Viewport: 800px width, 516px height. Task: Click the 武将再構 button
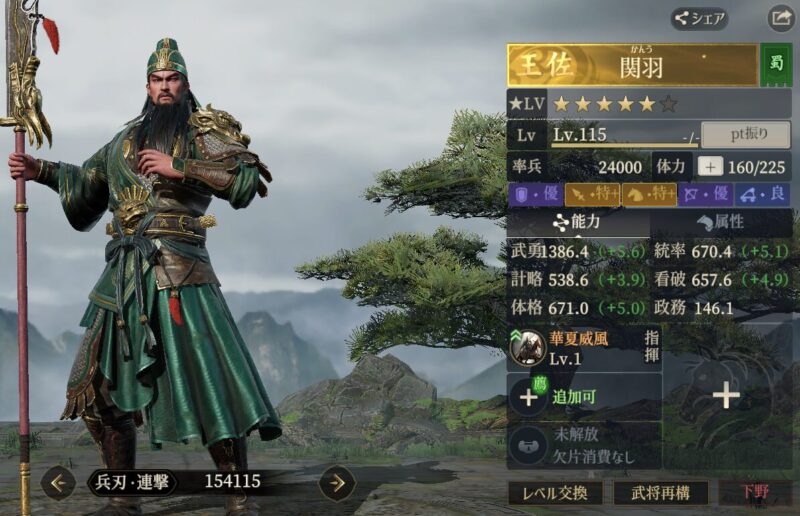coord(661,493)
